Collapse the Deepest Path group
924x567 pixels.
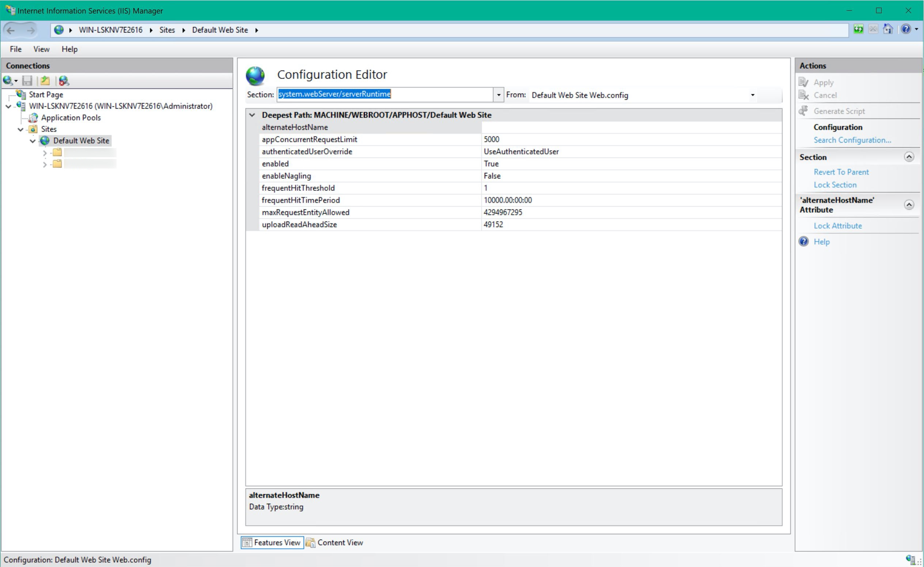pyautogui.click(x=252, y=115)
